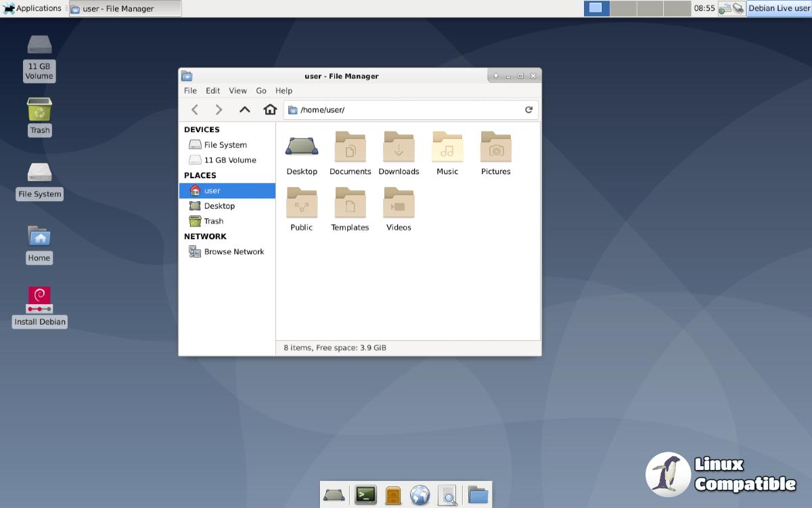The image size is (812, 508).
Task: Open the web browser dock icon
Action: point(420,495)
